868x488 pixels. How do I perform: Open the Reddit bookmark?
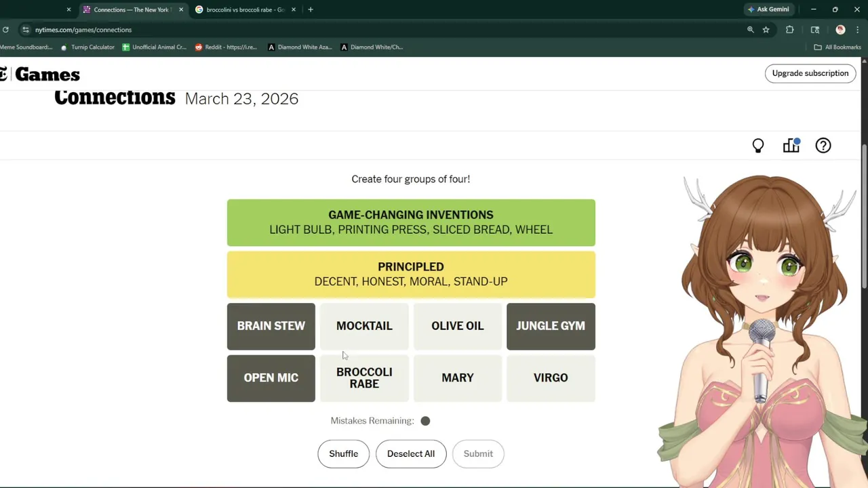[226, 47]
